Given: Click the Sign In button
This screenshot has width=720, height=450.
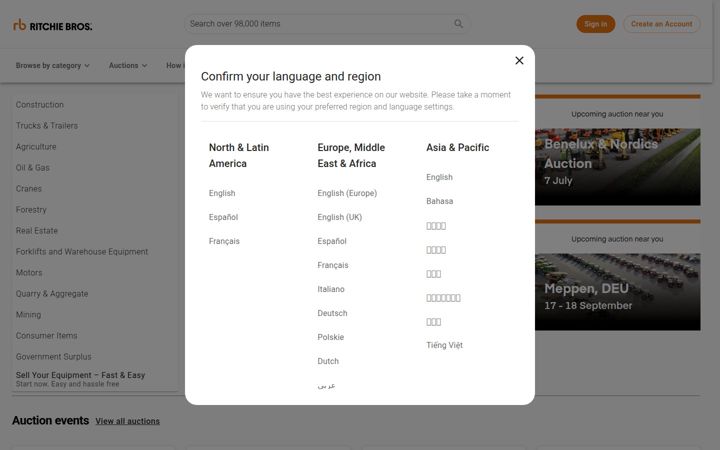Looking at the screenshot, I should click(596, 24).
